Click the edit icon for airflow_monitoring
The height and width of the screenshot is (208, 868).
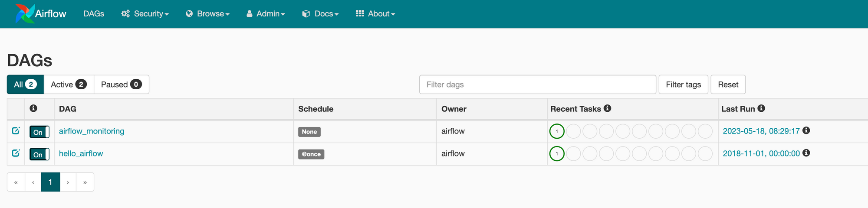click(x=16, y=130)
